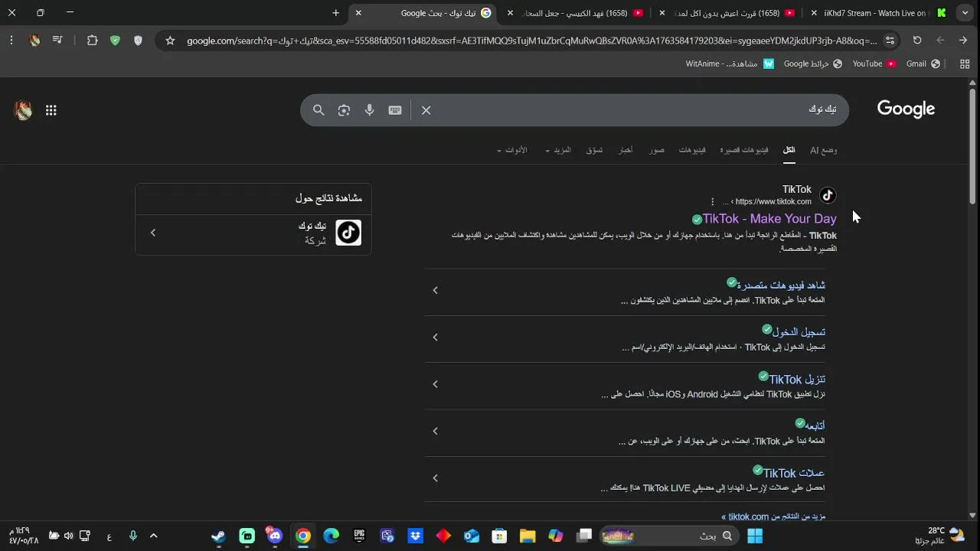
Task: Click the TikTok favicon beside the result
Action: [828, 195]
